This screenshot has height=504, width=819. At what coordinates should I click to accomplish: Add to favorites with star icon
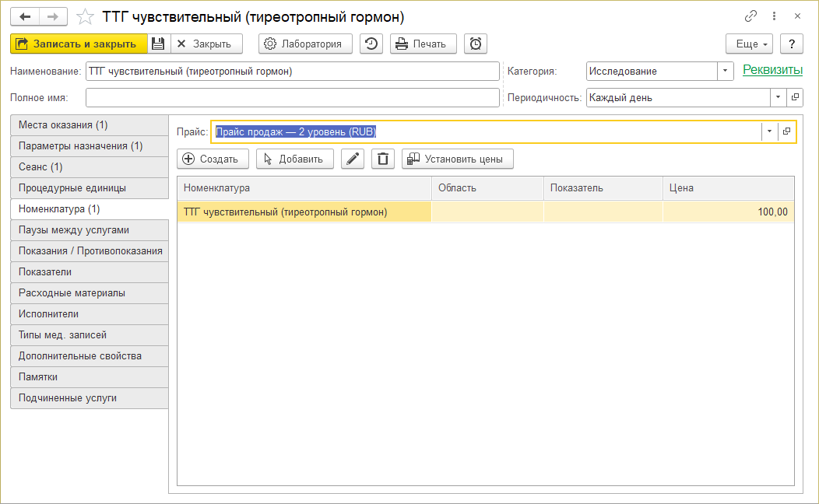[x=85, y=16]
